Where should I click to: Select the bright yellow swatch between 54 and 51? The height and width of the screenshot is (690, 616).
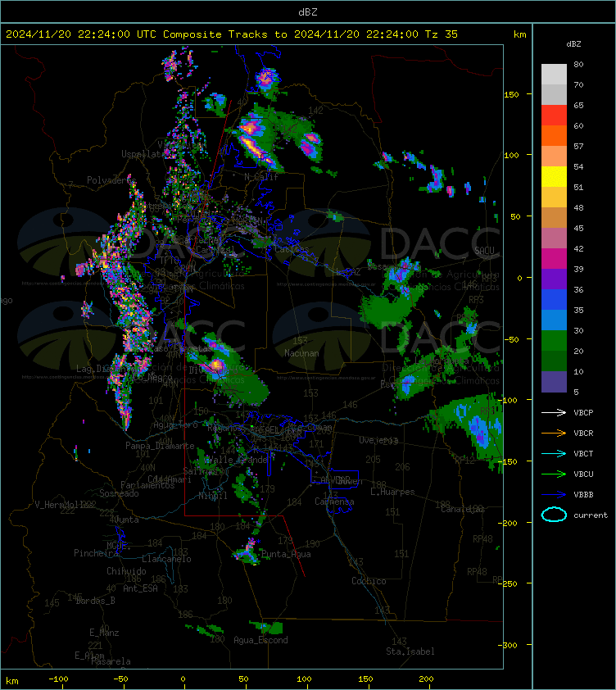click(x=554, y=177)
